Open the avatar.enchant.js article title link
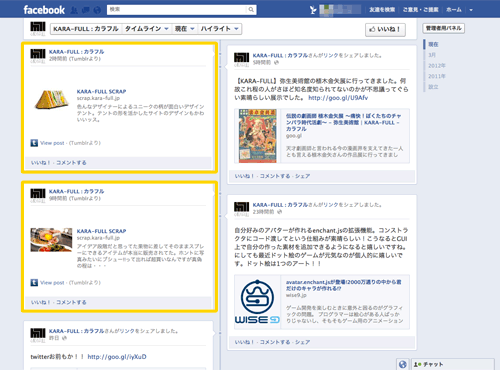Screen dimensions: 500x370 coord(343,285)
